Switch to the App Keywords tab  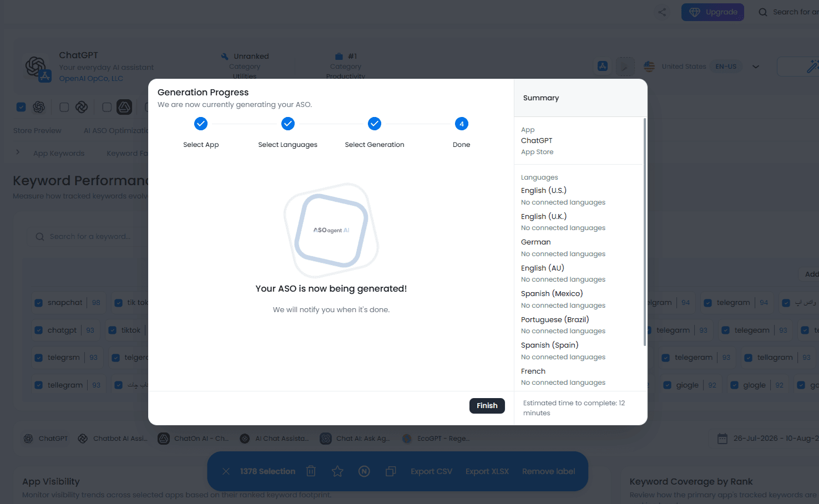[x=59, y=154]
